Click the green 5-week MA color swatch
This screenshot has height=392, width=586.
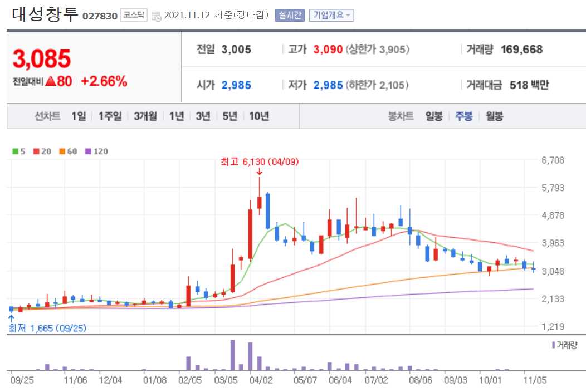pos(15,151)
